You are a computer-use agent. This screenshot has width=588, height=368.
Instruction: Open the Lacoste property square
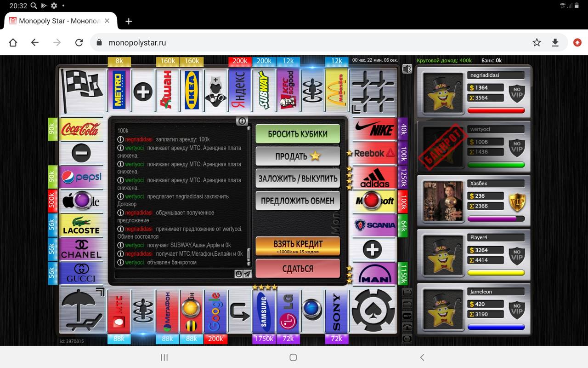click(x=81, y=225)
